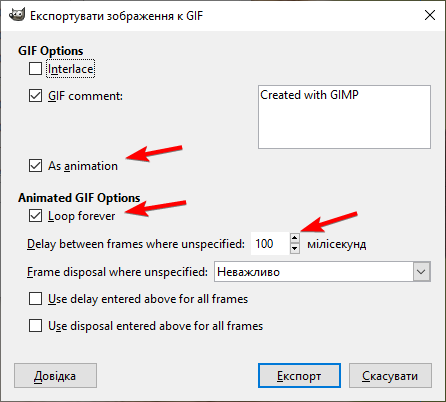This screenshot has height=402, width=446.
Task: Click the As animation label text
Action: tap(83, 166)
